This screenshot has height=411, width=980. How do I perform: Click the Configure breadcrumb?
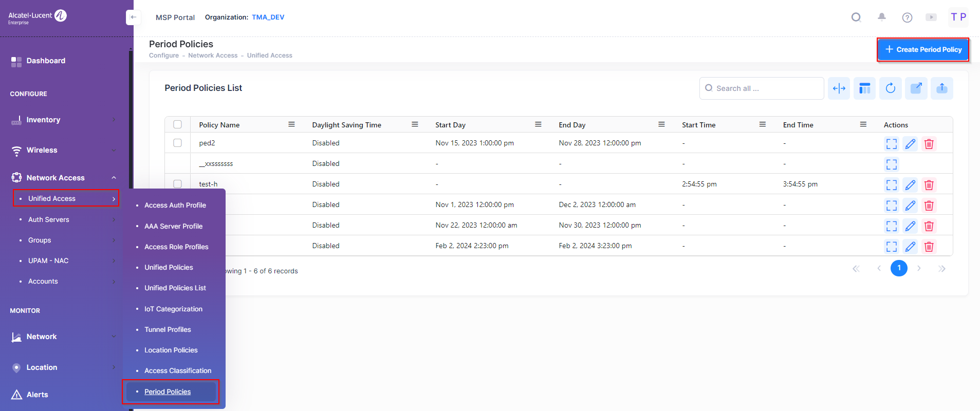164,55
